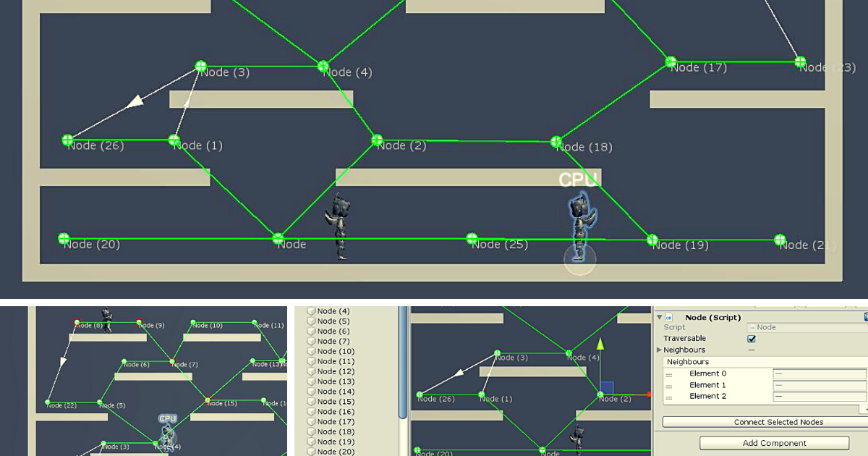Click the cube icon beside Node (12)
868x456 pixels.
tap(312, 371)
